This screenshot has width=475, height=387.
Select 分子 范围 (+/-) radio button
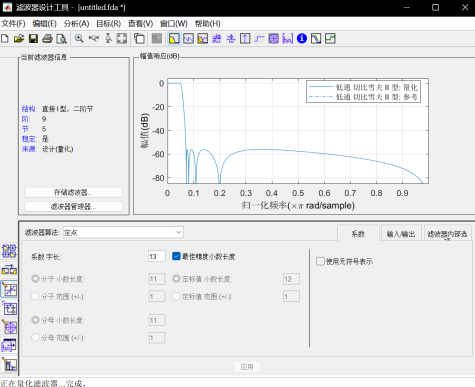click(x=35, y=296)
